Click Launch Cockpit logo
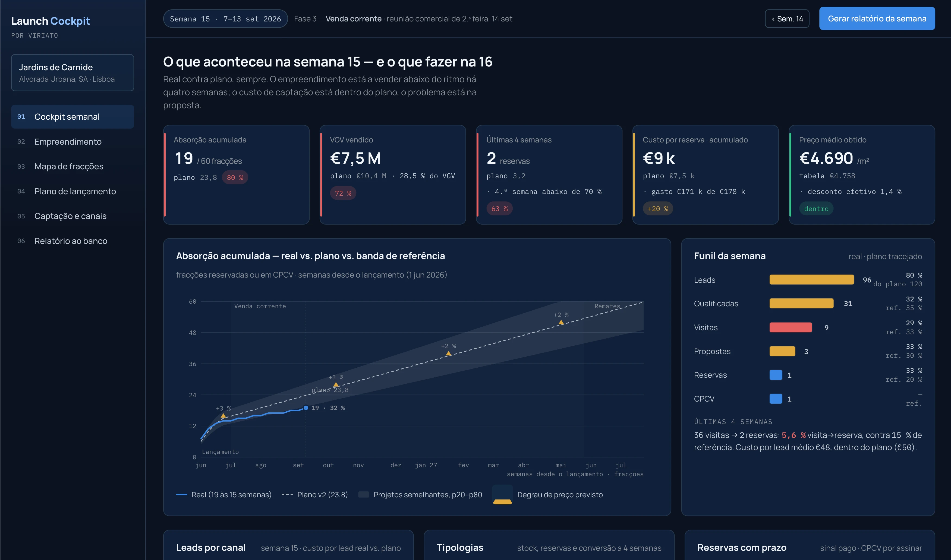 tap(51, 21)
